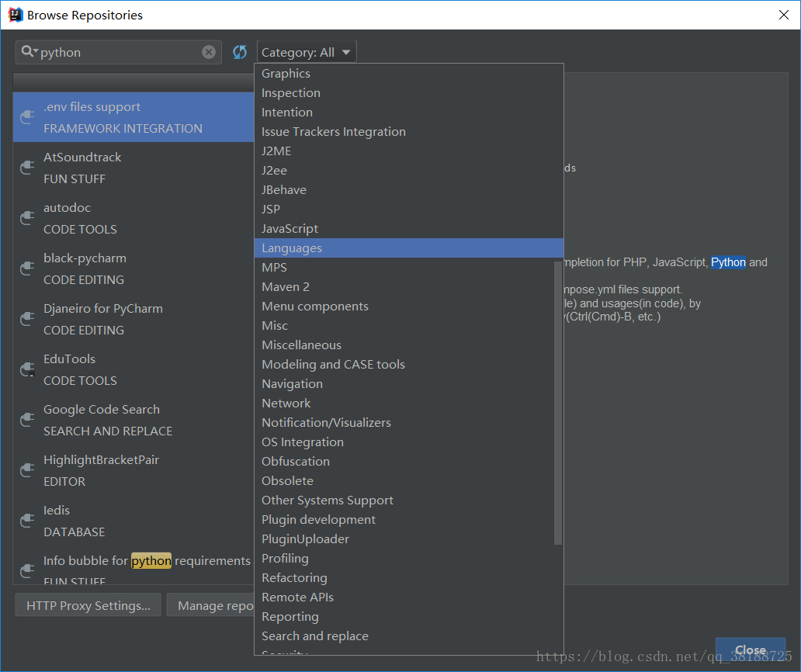Choose Reporting category
The height and width of the screenshot is (672, 801).
pyautogui.click(x=409, y=617)
